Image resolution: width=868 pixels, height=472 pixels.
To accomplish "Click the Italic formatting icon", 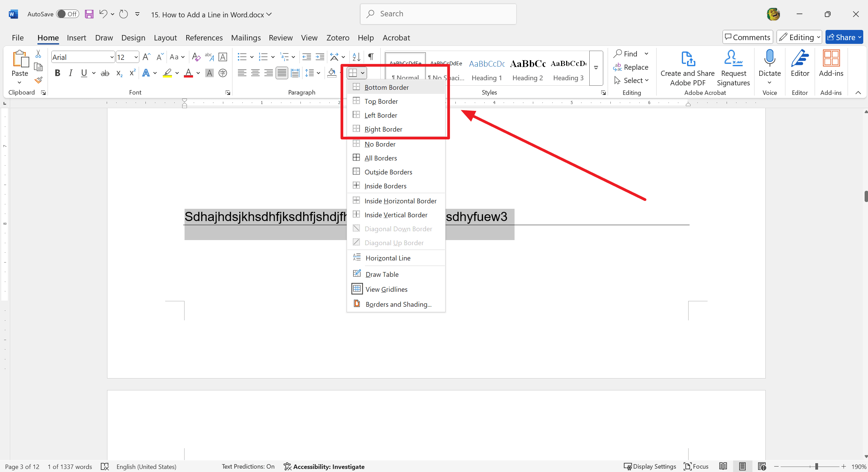I will [x=70, y=73].
